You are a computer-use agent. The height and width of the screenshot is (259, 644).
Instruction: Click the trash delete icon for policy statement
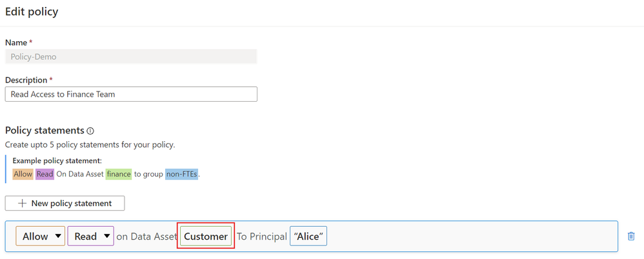click(x=631, y=236)
